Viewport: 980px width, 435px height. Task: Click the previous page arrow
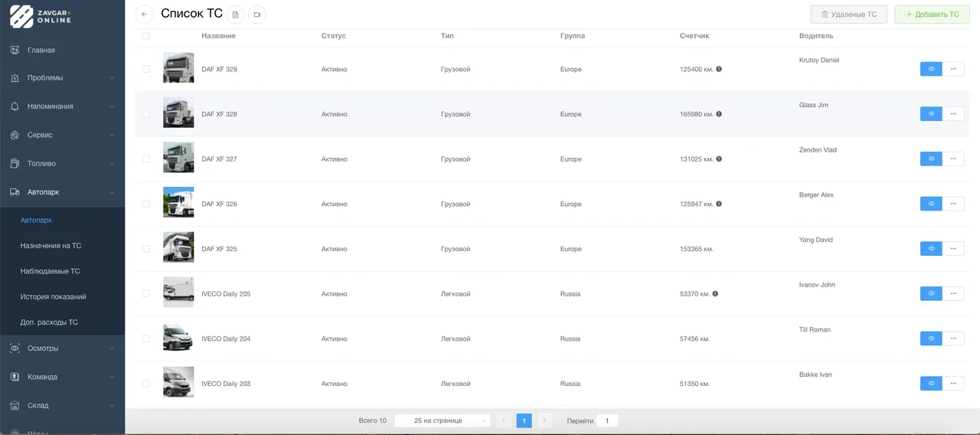click(x=503, y=420)
